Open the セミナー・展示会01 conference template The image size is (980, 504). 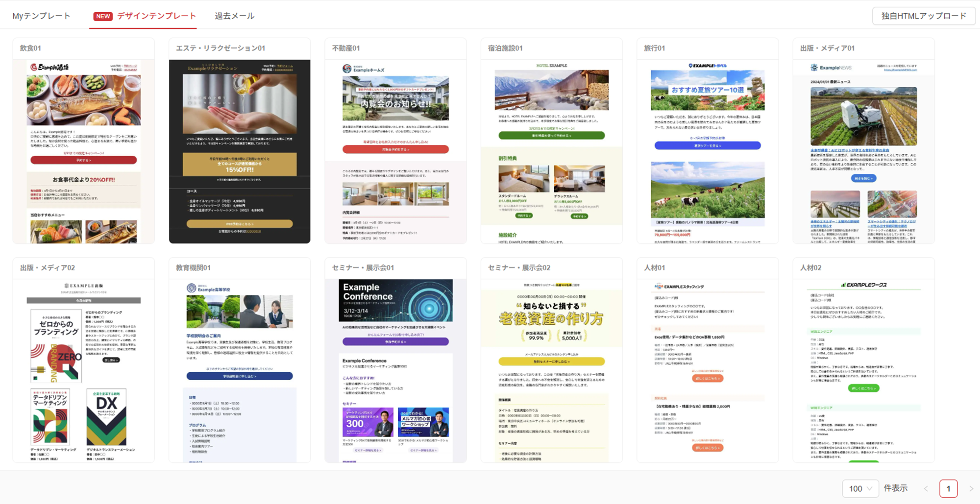coord(395,370)
